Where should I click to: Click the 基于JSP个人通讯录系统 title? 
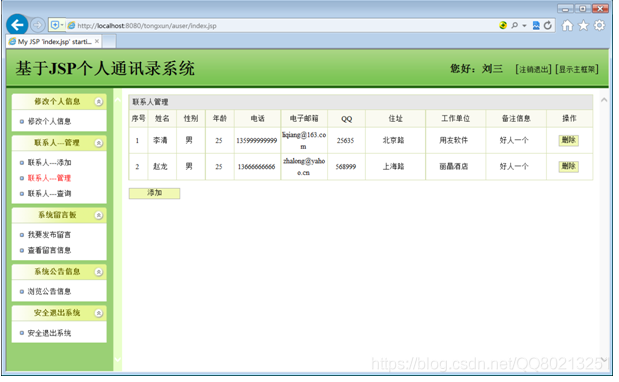(x=105, y=69)
